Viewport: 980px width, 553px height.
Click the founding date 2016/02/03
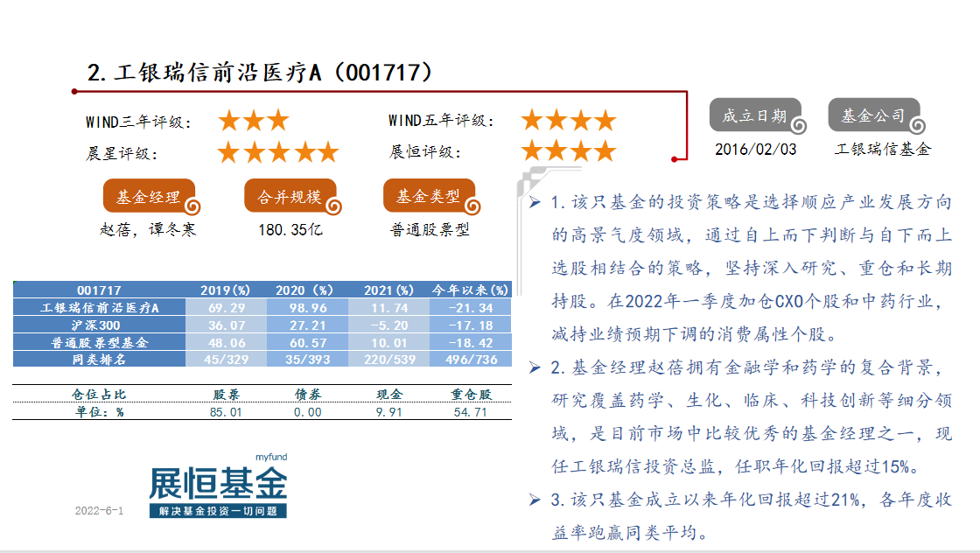(756, 150)
